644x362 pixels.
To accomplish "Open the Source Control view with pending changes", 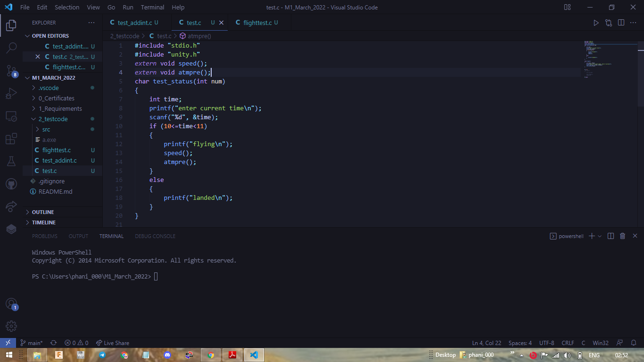I will 10,71.
